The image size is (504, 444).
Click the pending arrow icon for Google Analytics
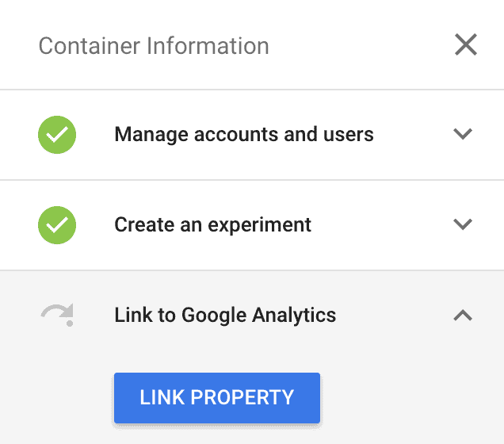[x=58, y=315]
